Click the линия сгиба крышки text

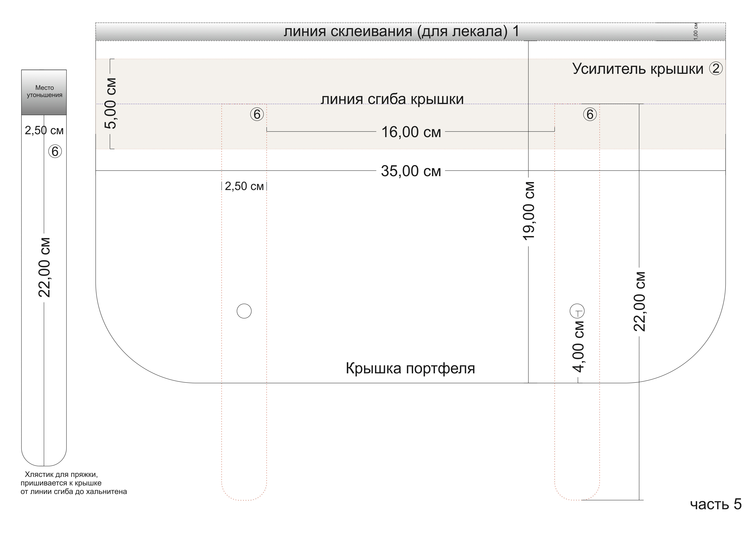click(392, 99)
